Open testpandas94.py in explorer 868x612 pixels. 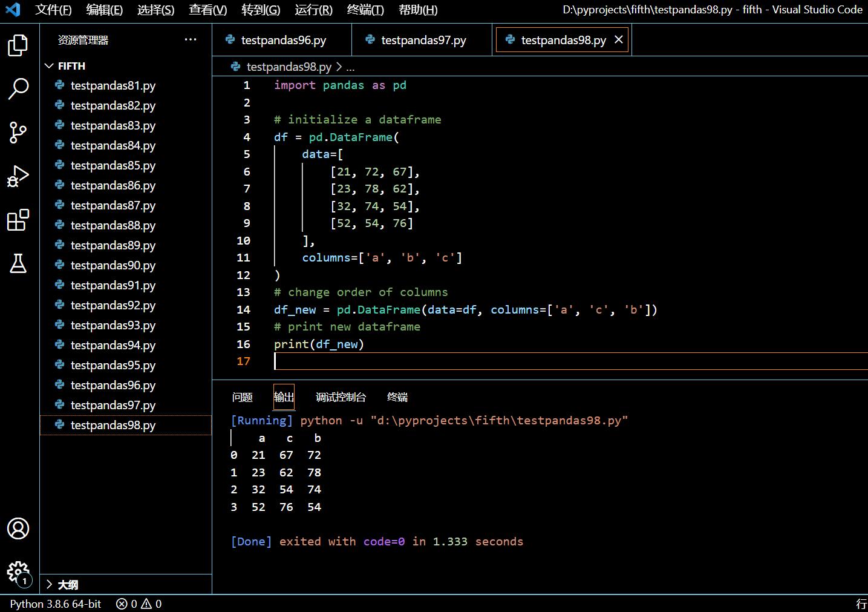click(126, 345)
